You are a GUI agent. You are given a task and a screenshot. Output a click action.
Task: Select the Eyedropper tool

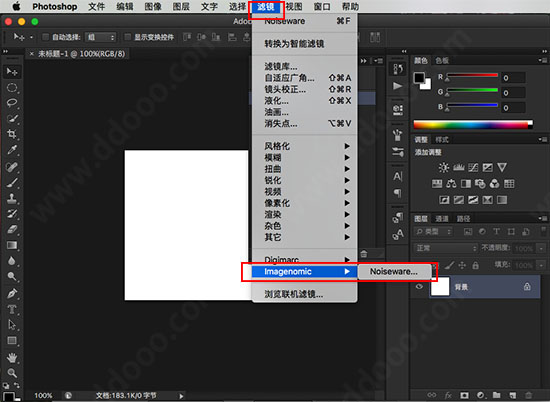pyautogui.click(x=12, y=150)
